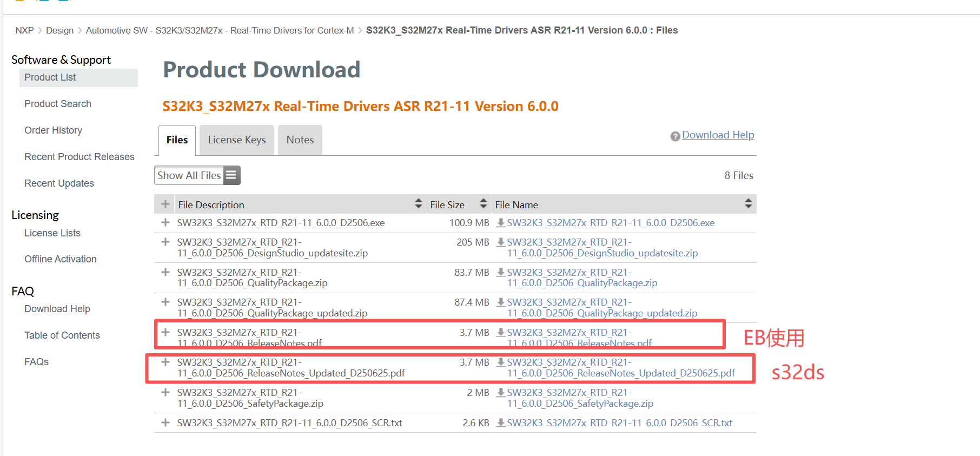
Task: Expand the D2506.exe row details
Action: pos(165,222)
